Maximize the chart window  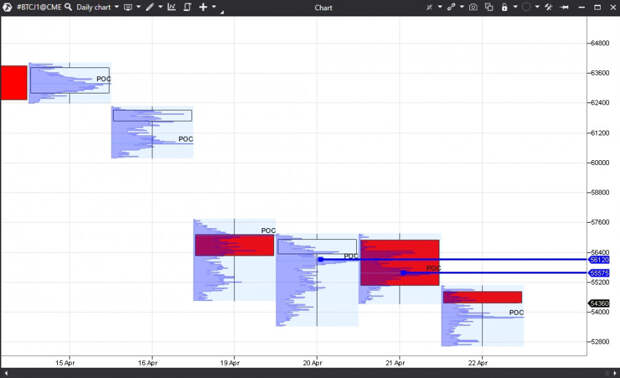597,7
